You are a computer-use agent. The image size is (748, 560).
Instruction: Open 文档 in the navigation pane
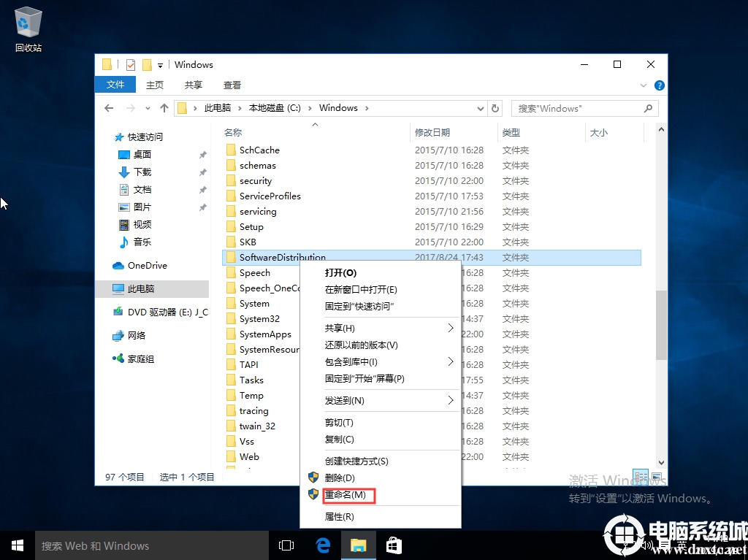(142, 189)
